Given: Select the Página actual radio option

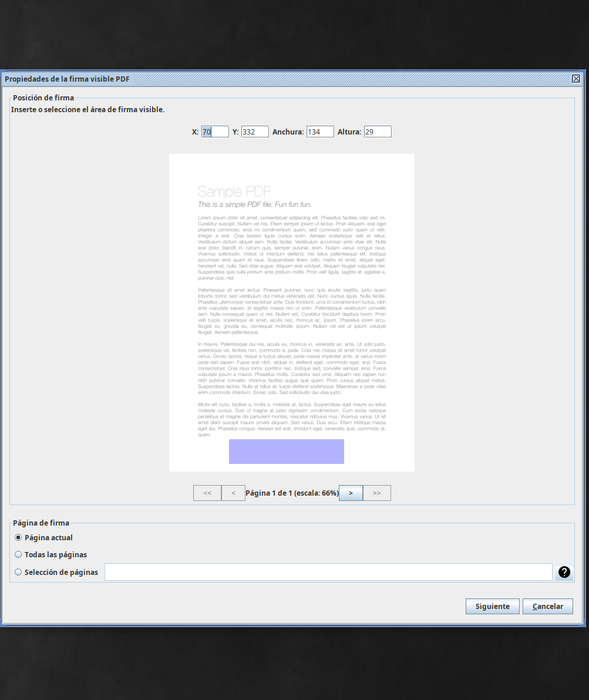Looking at the screenshot, I should pyautogui.click(x=19, y=537).
